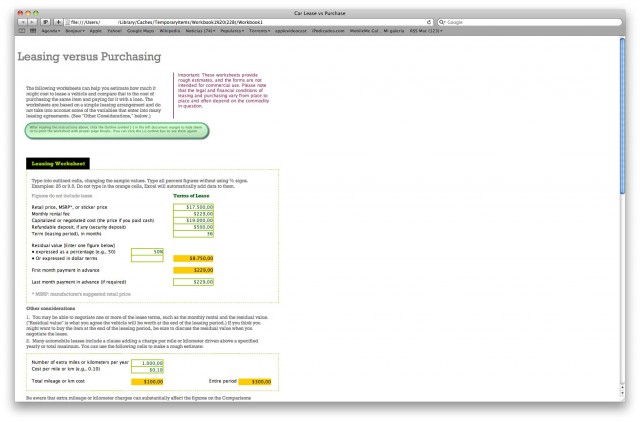
Task: Click the green instructions rounded banner
Action: coord(117,131)
